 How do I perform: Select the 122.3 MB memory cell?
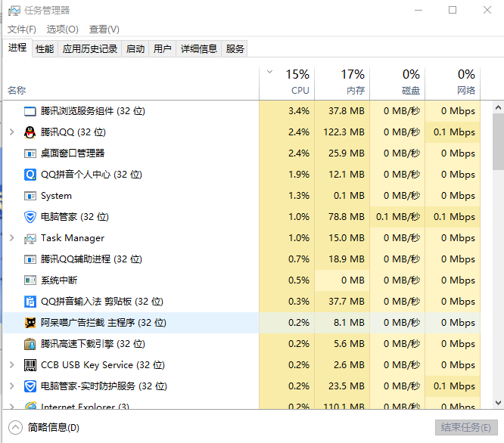[x=342, y=132]
